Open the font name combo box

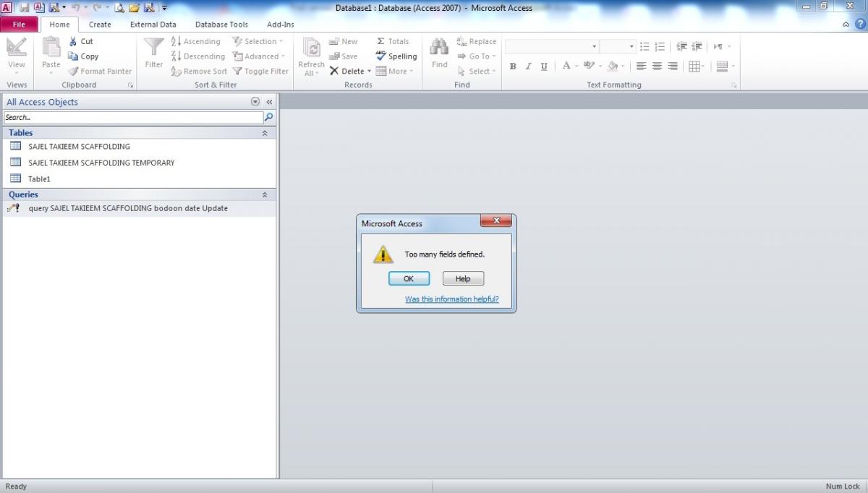552,46
